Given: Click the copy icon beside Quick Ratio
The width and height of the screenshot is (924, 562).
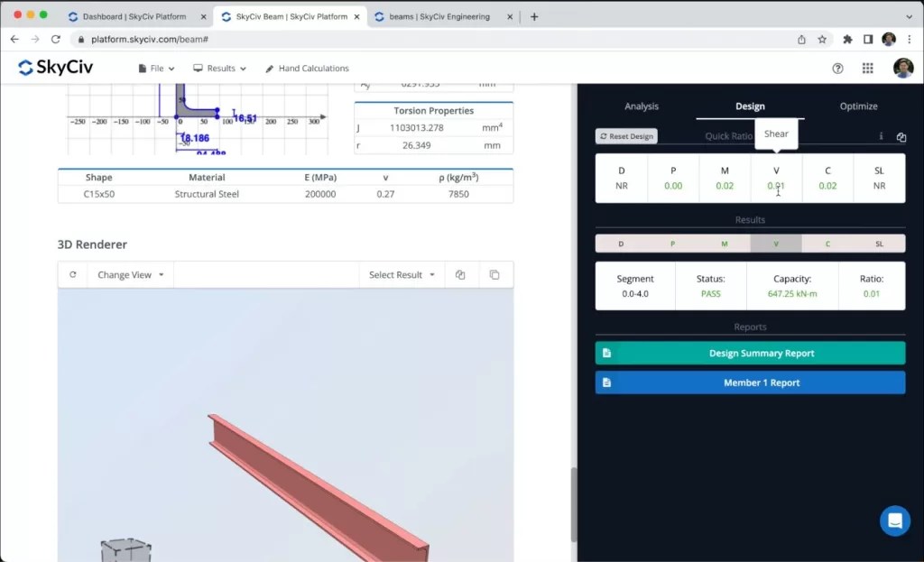Looking at the screenshot, I should [901, 137].
